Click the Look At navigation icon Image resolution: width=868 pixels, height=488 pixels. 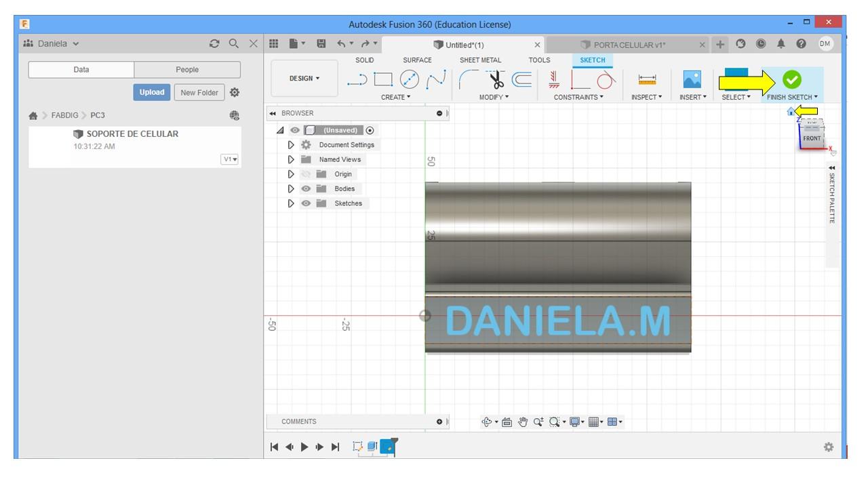tap(507, 422)
